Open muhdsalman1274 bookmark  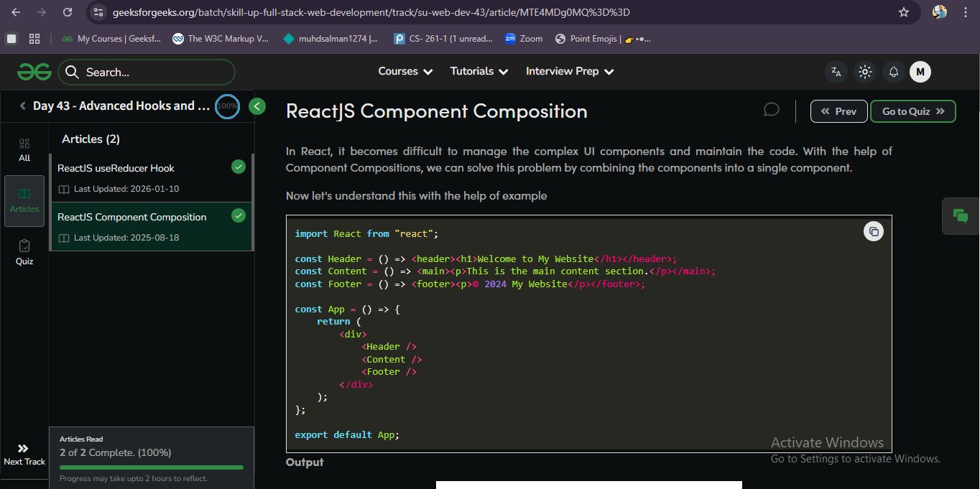coord(330,39)
